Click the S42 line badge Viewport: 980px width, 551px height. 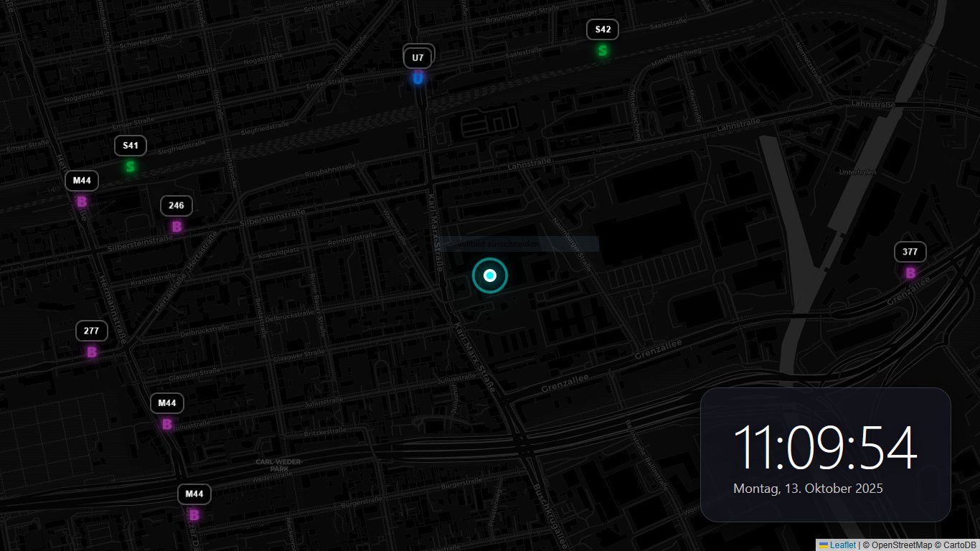pyautogui.click(x=603, y=29)
